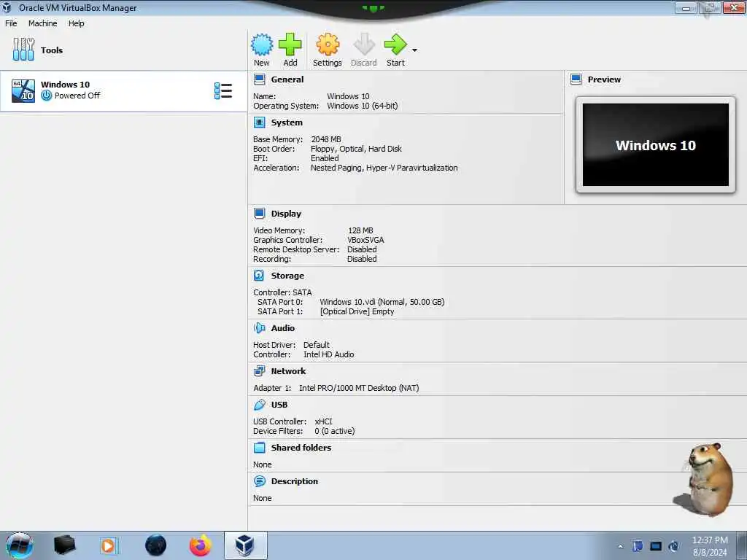Click the Tools label in the left pane

[x=52, y=50]
